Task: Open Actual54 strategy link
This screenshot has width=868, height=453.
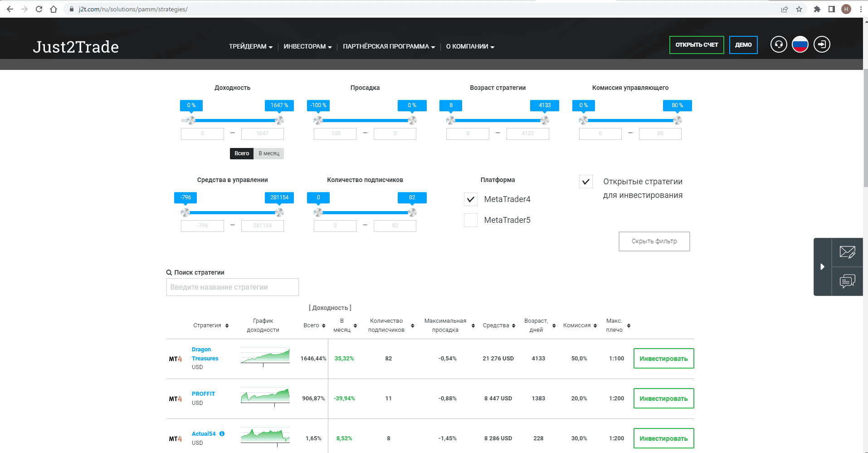Action: pyautogui.click(x=204, y=434)
